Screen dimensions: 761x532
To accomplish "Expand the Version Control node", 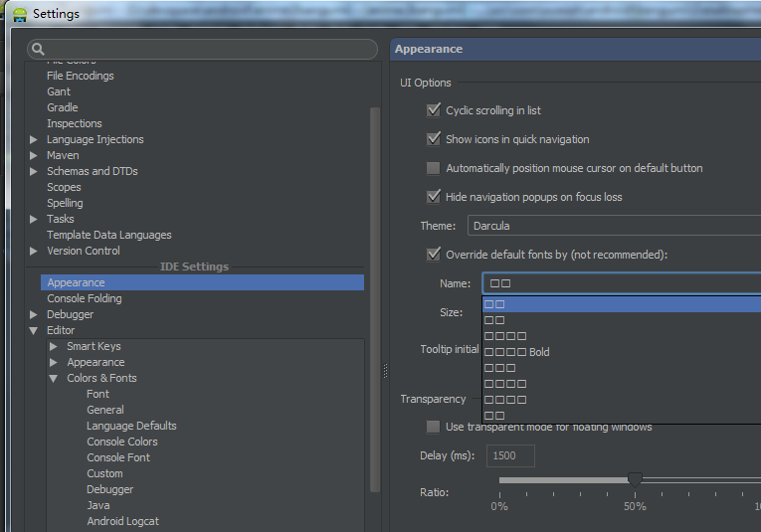I will 34,252.
